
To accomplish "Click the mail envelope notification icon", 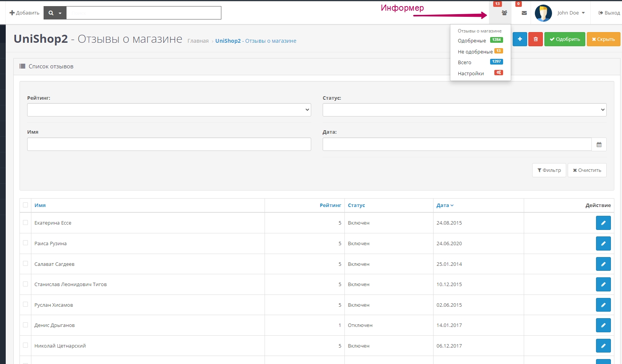I will pos(524,13).
